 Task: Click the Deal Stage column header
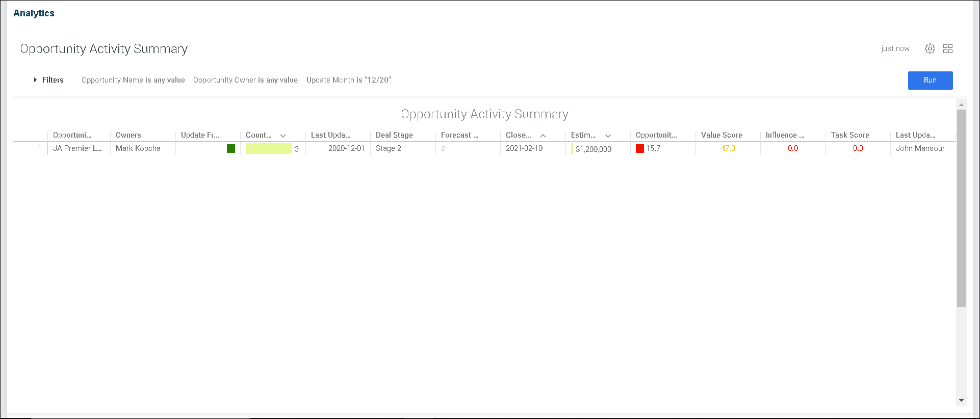394,135
